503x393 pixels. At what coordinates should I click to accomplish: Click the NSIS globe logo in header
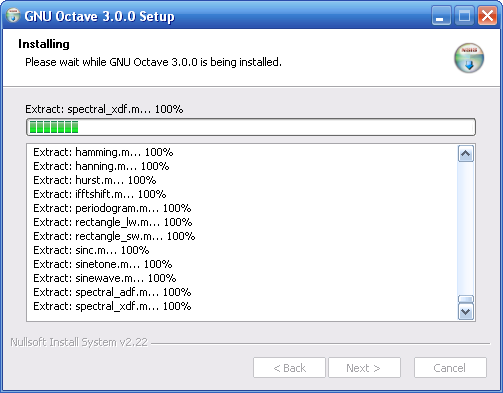(469, 58)
